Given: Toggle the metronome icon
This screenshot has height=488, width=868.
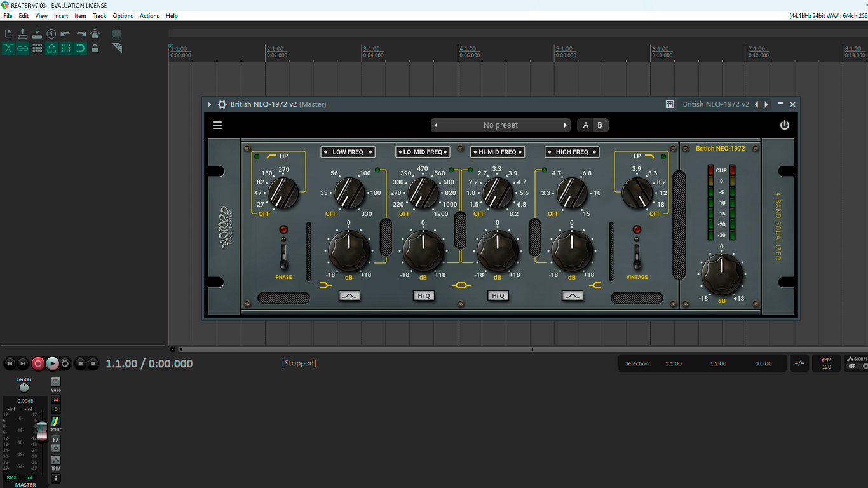Looking at the screenshot, I should click(x=95, y=34).
